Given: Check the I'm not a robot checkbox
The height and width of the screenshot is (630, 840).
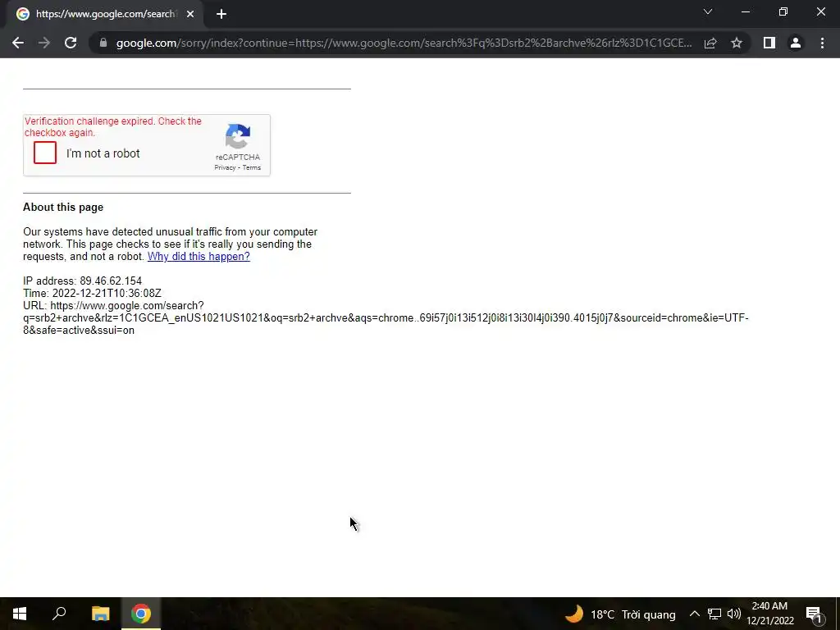Looking at the screenshot, I should tap(45, 153).
